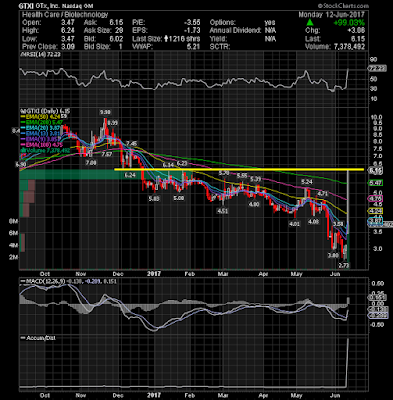This screenshot has height=400, width=393.
Task: Click the GTXI ticker symbol in header
Action: [x=26, y=6]
